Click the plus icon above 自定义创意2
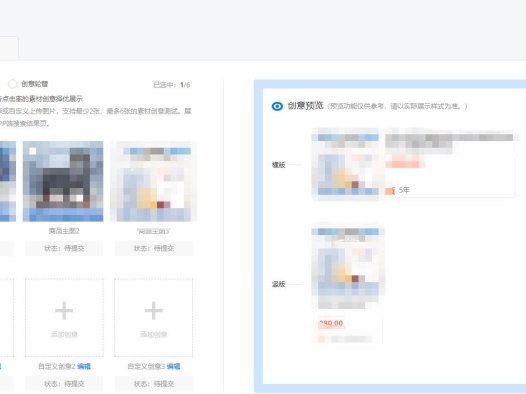The width and height of the screenshot is (526, 394). [x=64, y=311]
